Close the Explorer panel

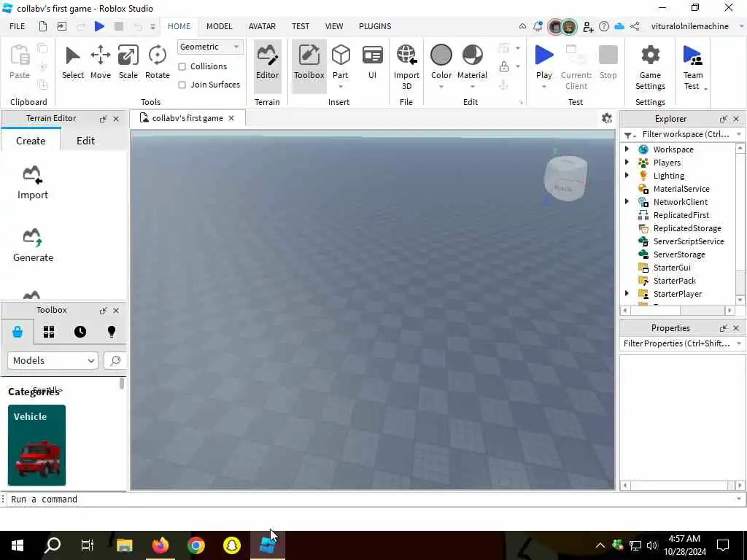point(736,119)
